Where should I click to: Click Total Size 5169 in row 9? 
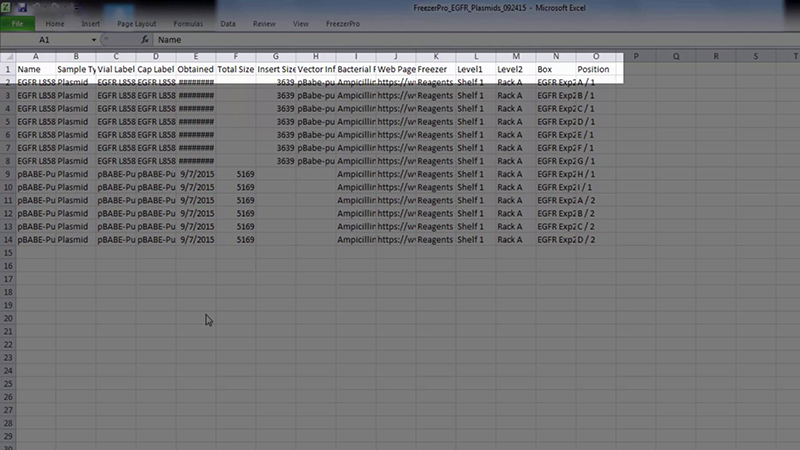(x=236, y=174)
